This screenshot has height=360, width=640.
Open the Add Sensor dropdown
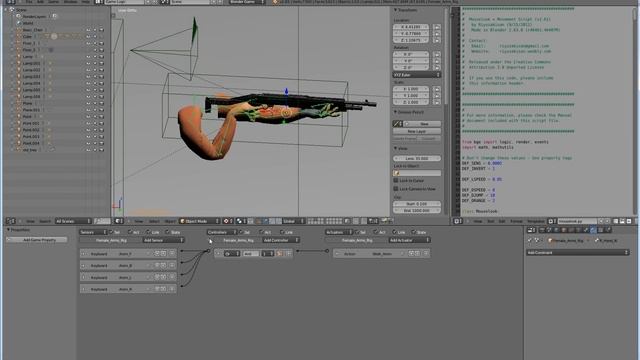(x=163, y=240)
